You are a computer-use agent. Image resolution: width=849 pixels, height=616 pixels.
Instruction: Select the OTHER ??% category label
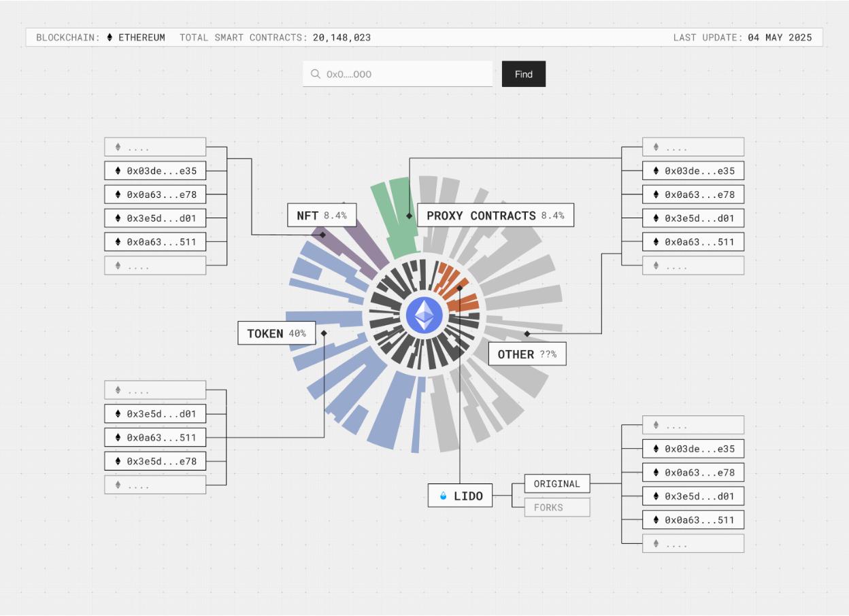point(527,354)
